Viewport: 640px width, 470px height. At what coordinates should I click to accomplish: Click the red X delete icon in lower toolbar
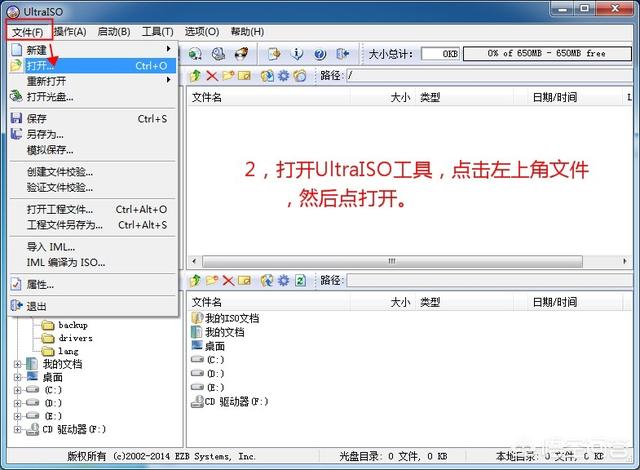(228, 281)
